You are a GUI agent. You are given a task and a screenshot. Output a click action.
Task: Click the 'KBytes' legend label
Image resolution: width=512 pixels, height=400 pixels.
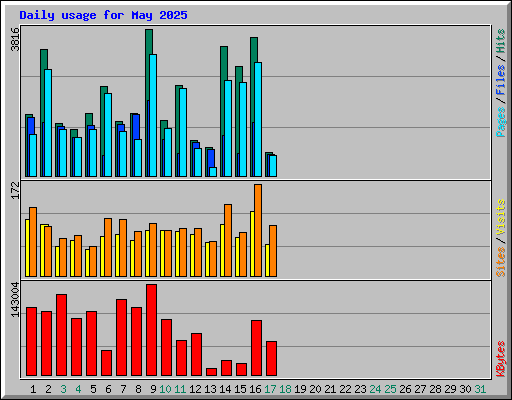pos(500,359)
